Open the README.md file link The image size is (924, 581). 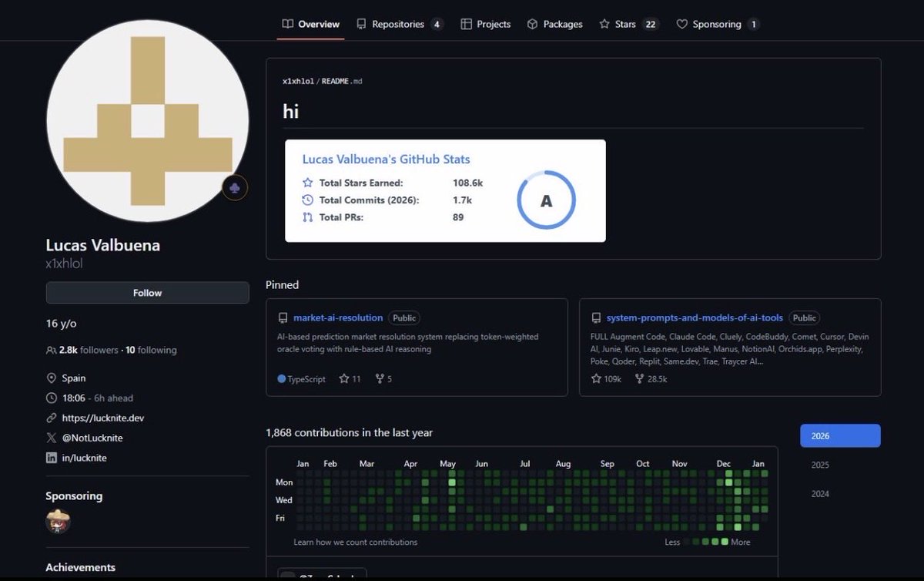point(341,81)
